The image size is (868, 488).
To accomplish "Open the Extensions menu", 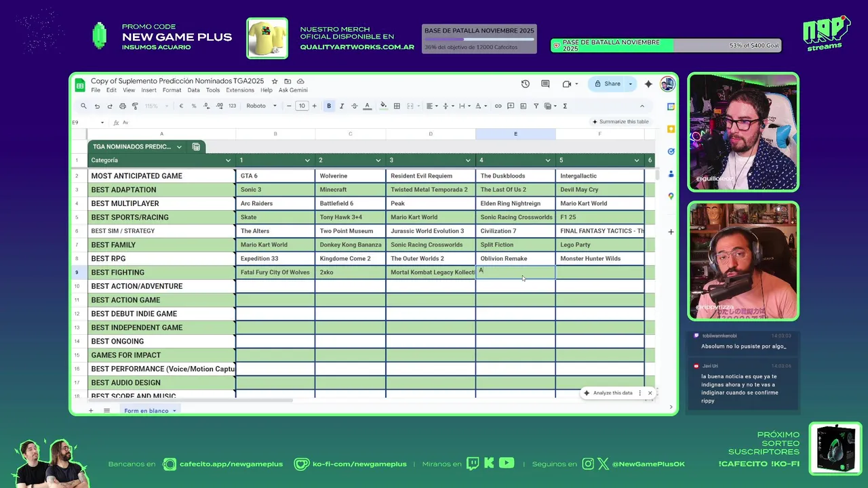I will click(x=240, y=90).
